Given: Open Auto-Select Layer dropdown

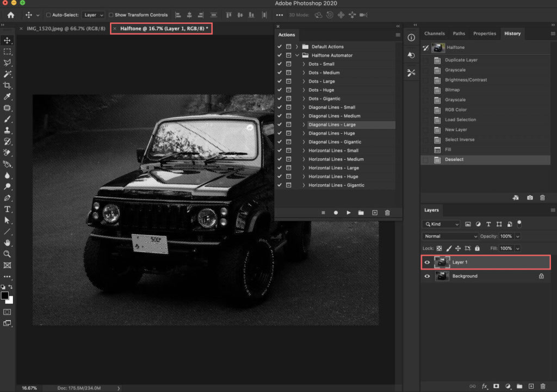Looking at the screenshot, I should (93, 15).
